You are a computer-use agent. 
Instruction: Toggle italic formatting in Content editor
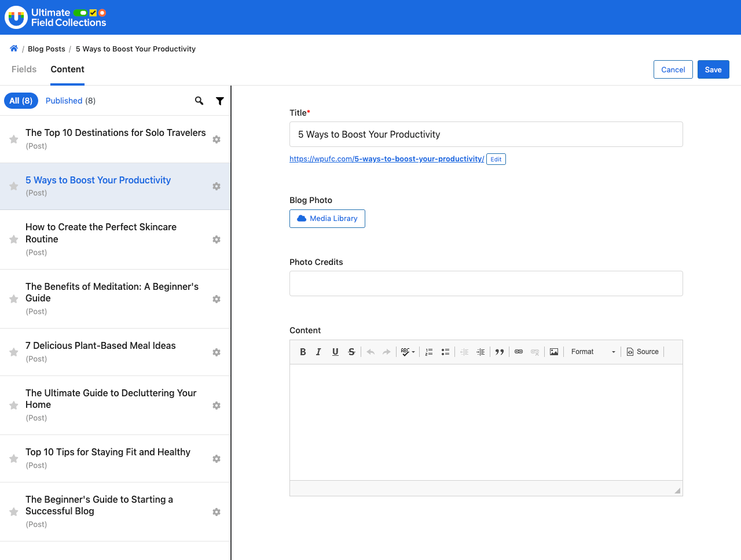click(318, 352)
